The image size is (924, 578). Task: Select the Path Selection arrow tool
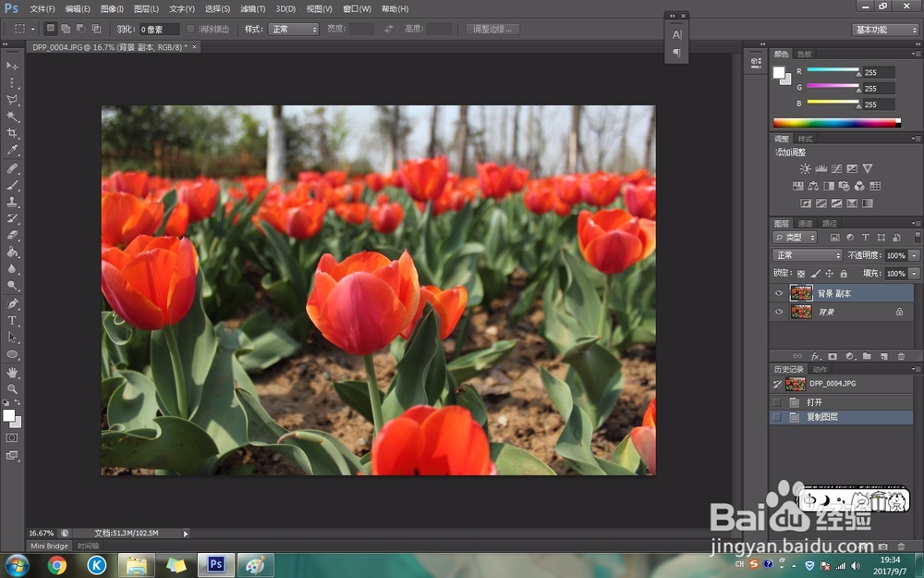(x=12, y=338)
